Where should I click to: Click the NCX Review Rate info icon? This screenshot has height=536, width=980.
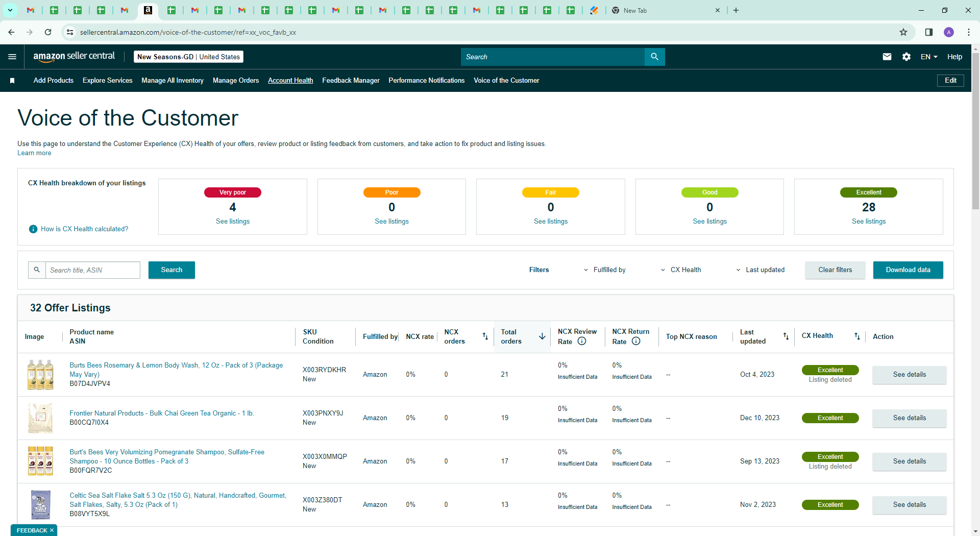(582, 342)
